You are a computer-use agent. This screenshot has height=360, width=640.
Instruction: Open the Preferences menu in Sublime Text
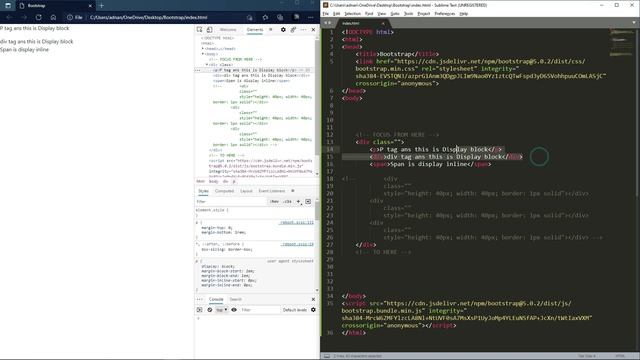click(444, 14)
